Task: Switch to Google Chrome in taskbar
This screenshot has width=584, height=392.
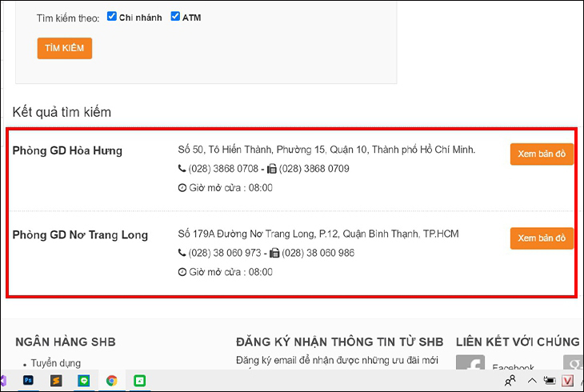Action: coord(111,381)
